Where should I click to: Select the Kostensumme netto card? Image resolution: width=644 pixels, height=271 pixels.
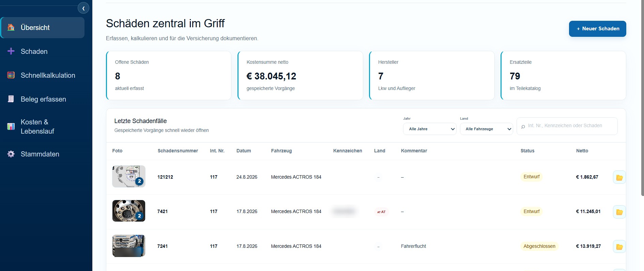coord(300,75)
